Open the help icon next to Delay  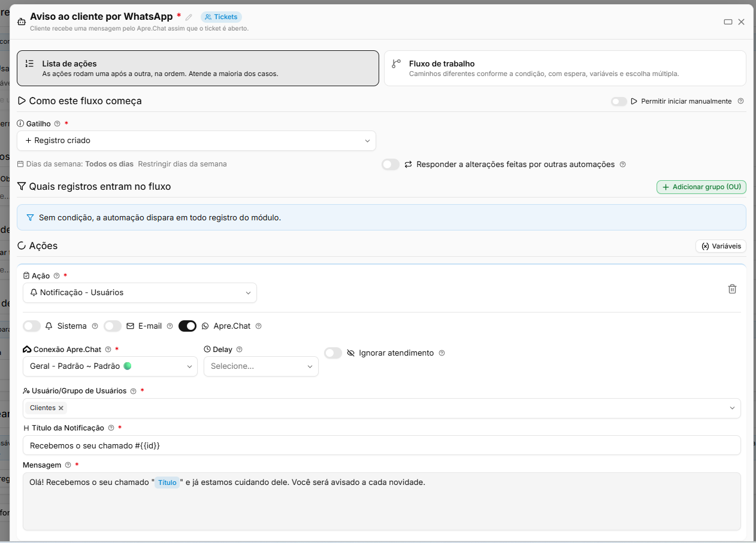[x=240, y=350]
